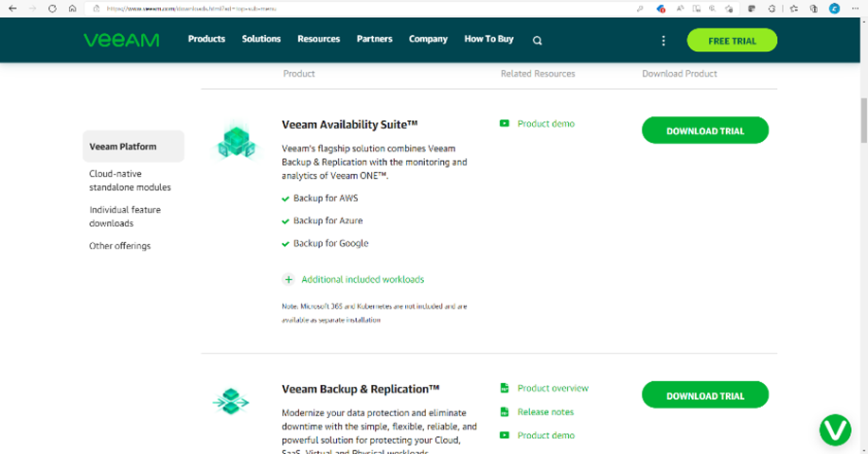Image resolution: width=868 pixels, height=454 pixels.
Task: Click the 'Backup for Google' text
Action: pos(330,243)
